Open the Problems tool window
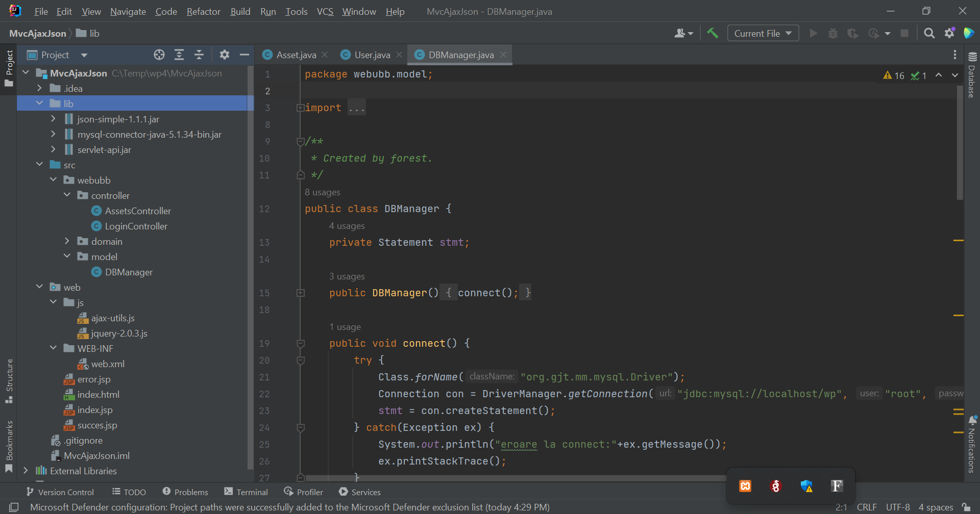 (x=185, y=492)
